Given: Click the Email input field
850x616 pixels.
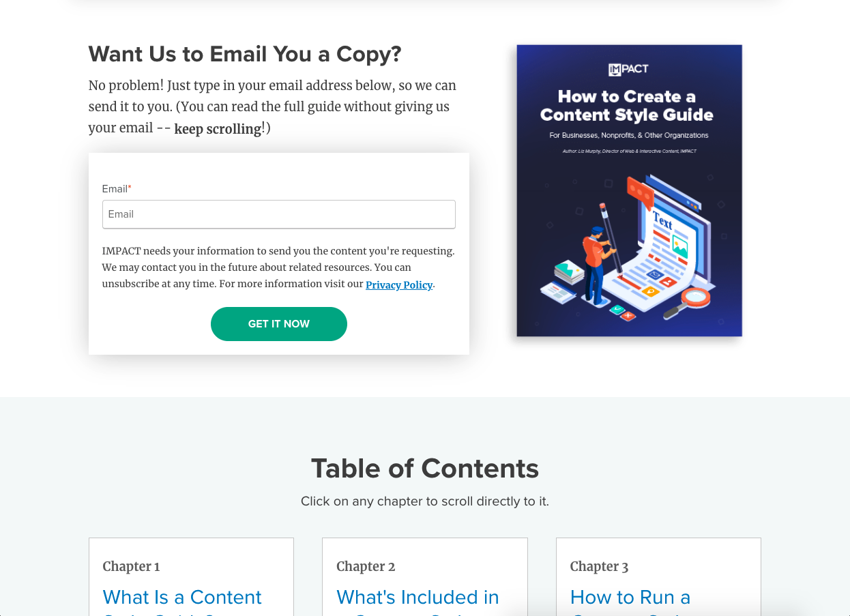Looking at the screenshot, I should pyautogui.click(x=278, y=214).
